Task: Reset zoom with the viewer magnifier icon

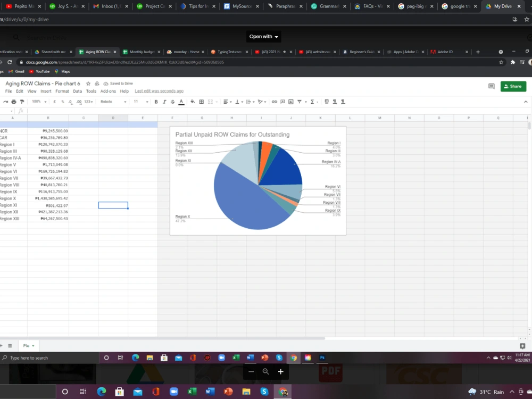Action: click(x=265, y=371)
